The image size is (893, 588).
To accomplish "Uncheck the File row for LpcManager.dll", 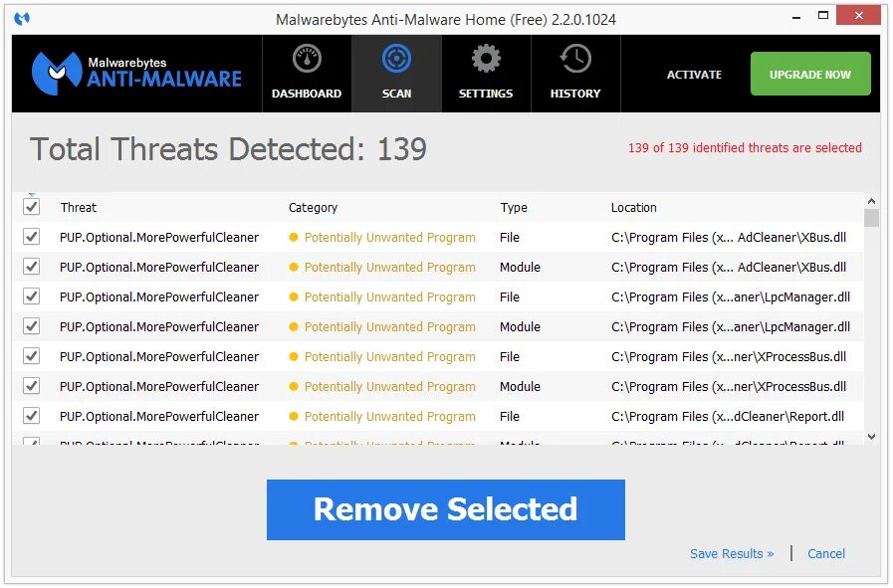I will [x=31, y=296].
